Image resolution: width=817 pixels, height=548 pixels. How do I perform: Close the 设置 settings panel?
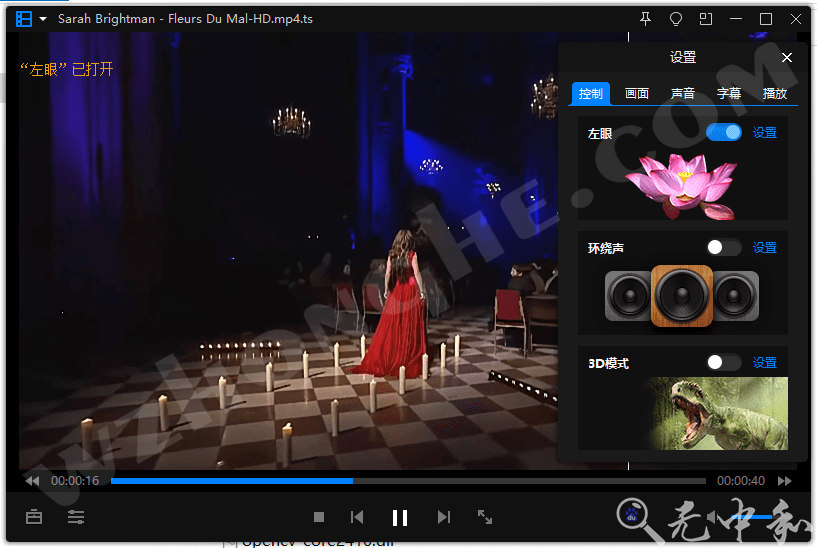click(x=787, y=58)
